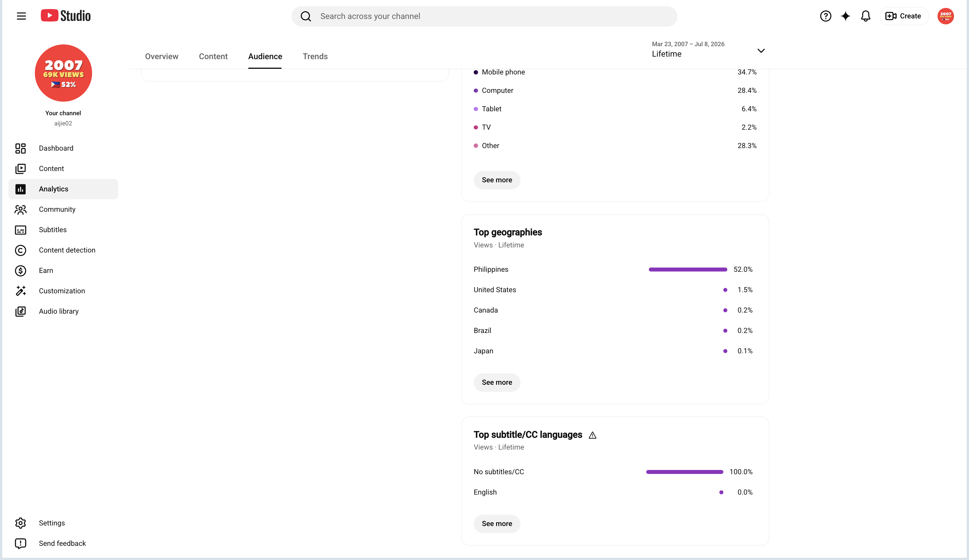Click the Canada country row label

coord(486,310)
